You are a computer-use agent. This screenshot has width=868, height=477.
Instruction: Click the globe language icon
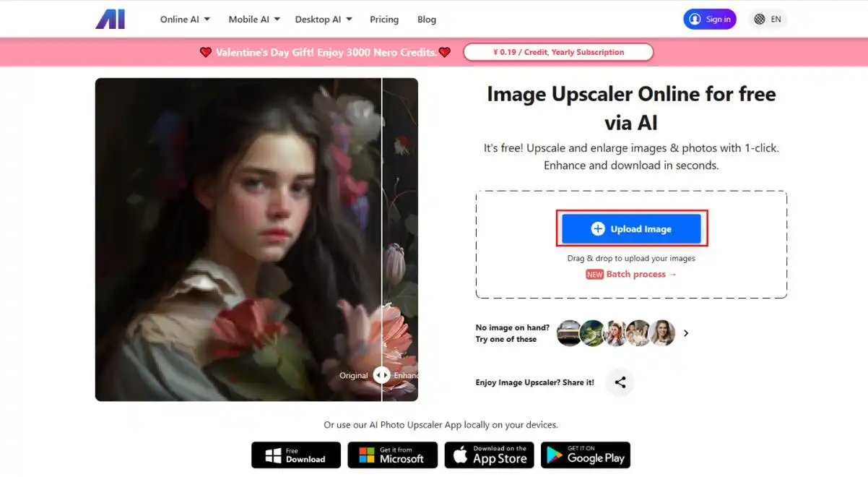pyautogui.click(x=760, y=20)
